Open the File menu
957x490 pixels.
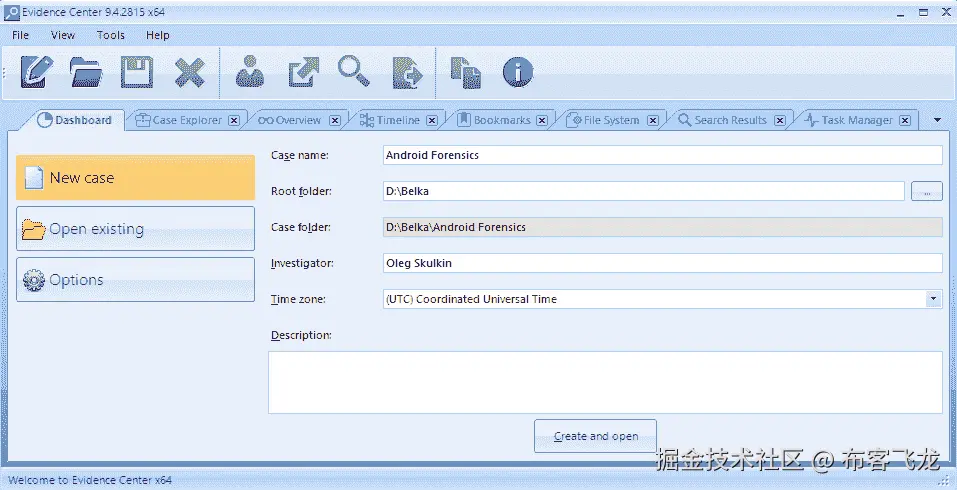click(20, 35)
